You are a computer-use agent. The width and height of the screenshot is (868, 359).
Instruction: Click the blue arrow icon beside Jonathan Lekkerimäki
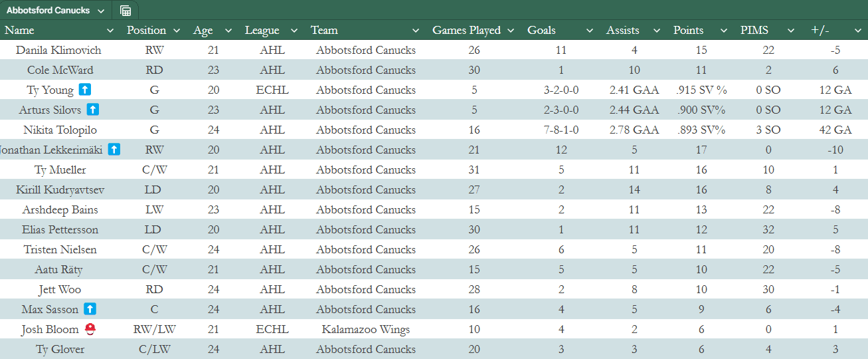point(114,150)
